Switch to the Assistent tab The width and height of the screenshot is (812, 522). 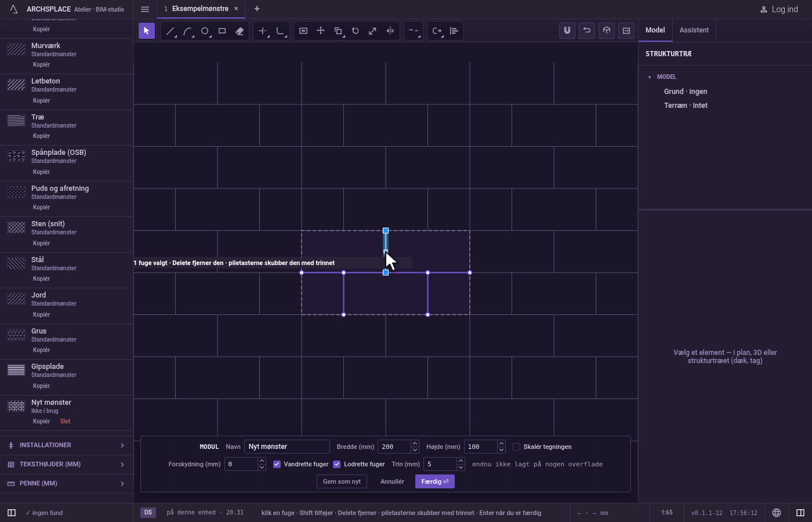click(x=694, y=30)
